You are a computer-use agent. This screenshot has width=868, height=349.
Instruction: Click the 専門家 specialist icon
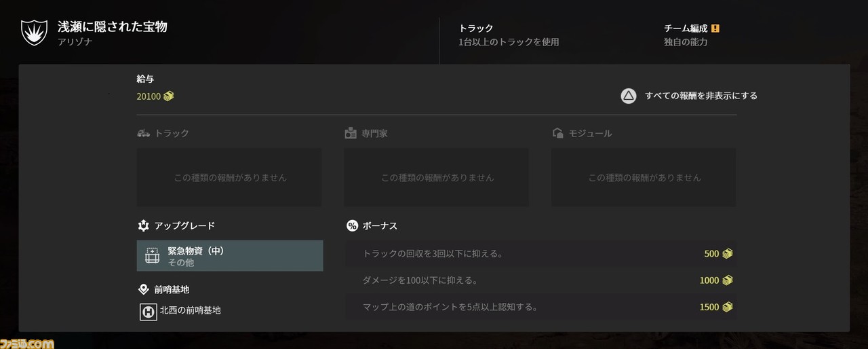351,133
